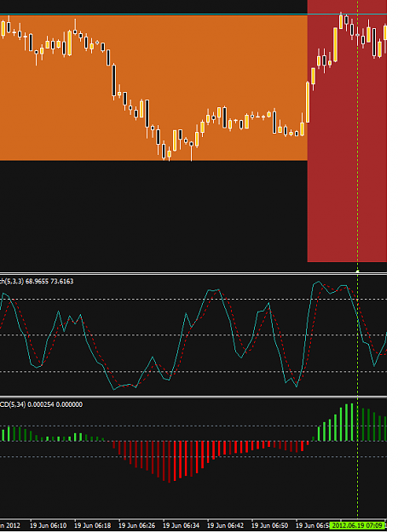
Task: Click the 19 Jun 06:34 time axis label
Action: point(181,525)
